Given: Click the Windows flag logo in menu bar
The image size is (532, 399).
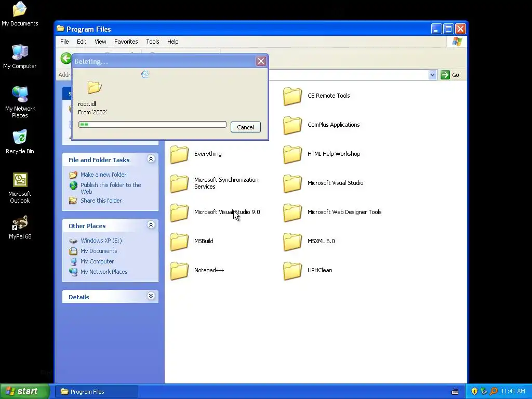Looking at the screenshot, I should tap(457, 42).
